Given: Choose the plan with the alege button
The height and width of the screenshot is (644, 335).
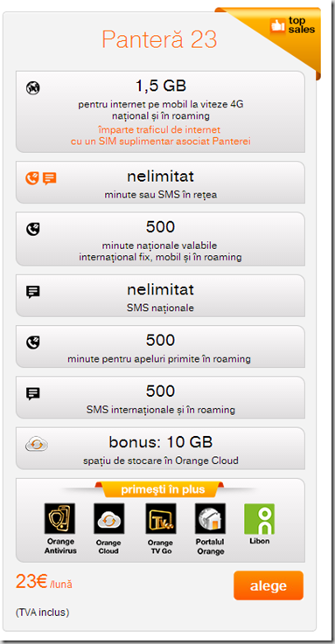Looking at the screenshot, I should pos(269,585).
